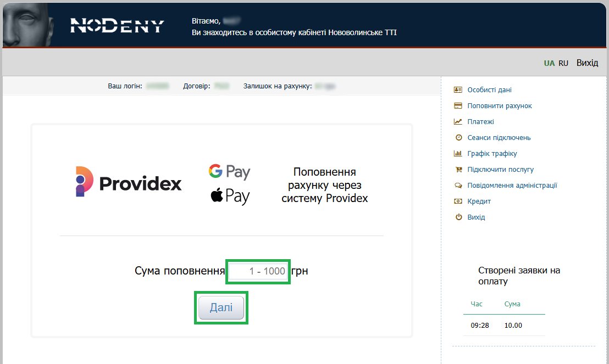Click the payments chart icon
This screenshot has height=364, width=609.
coord(458,121)
